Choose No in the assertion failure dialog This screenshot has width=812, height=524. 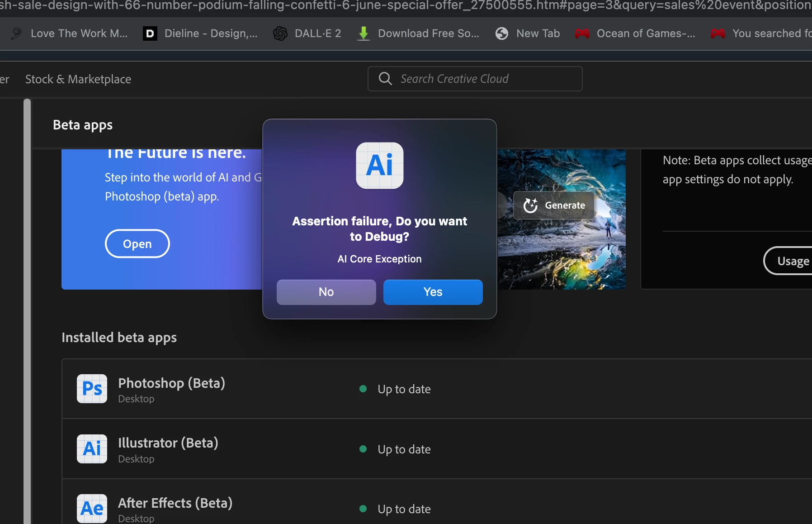click(x=326, y=292)
